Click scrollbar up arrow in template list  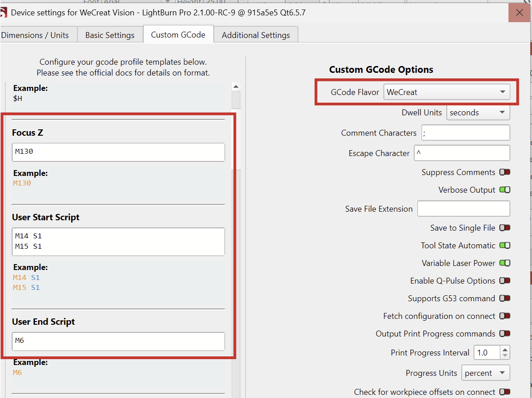235,87
